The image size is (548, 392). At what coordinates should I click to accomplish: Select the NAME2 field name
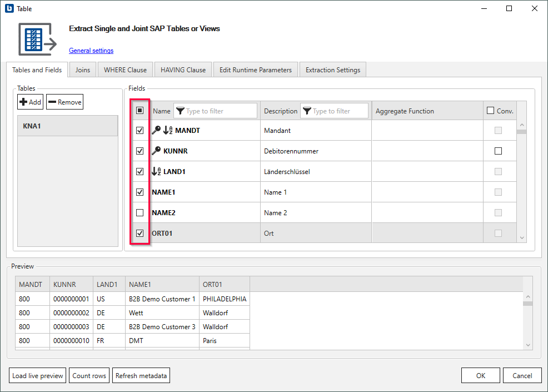(x=163, y=212)
